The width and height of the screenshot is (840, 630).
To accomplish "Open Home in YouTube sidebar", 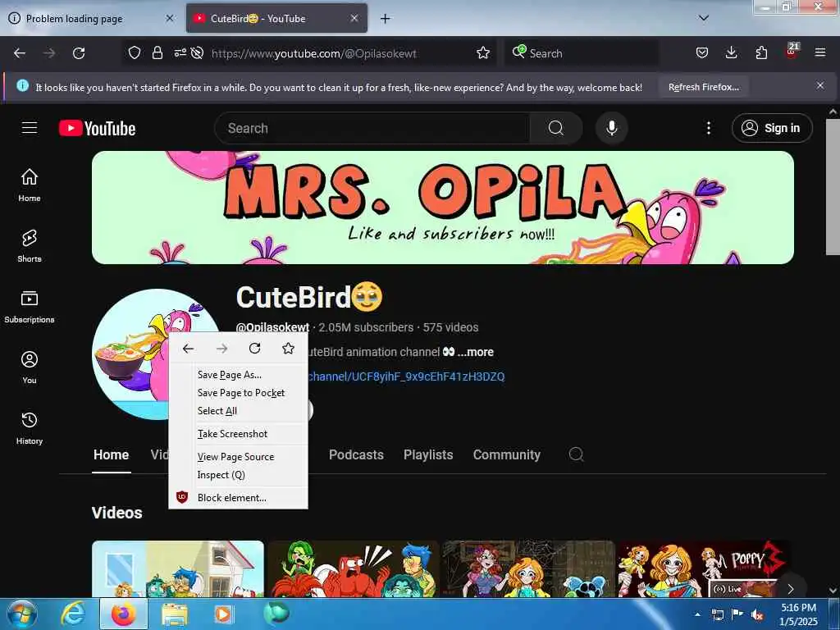I will coord(30,185).
